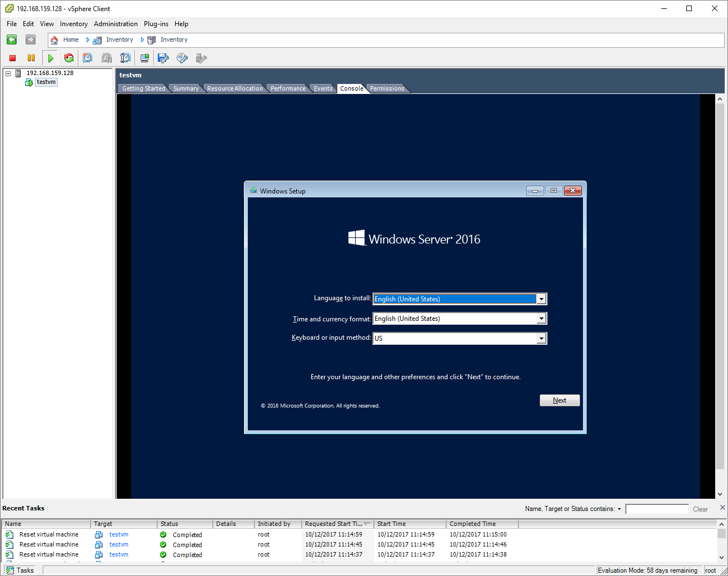Go to Home in the navigation bar
Viewport: 728px width, 576px height.
(64, 40)
